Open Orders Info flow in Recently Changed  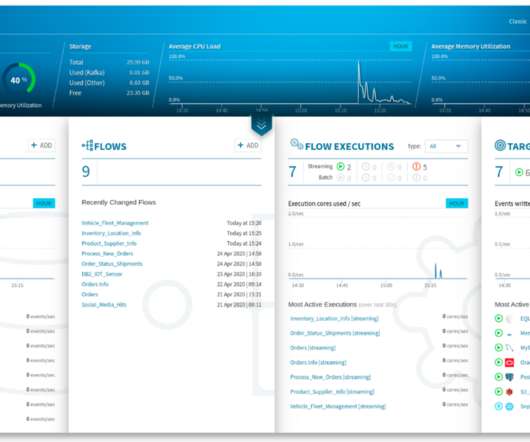[95, 284]
